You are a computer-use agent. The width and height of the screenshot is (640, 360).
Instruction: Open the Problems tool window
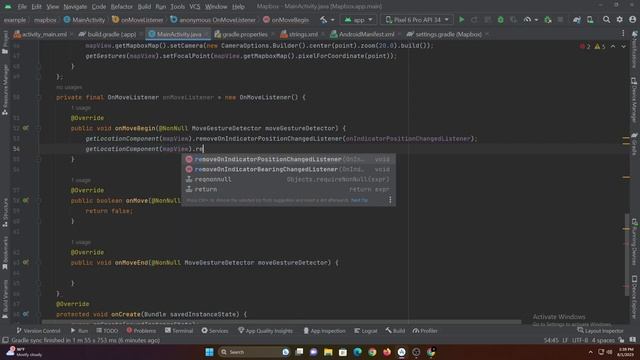point(141,331)
